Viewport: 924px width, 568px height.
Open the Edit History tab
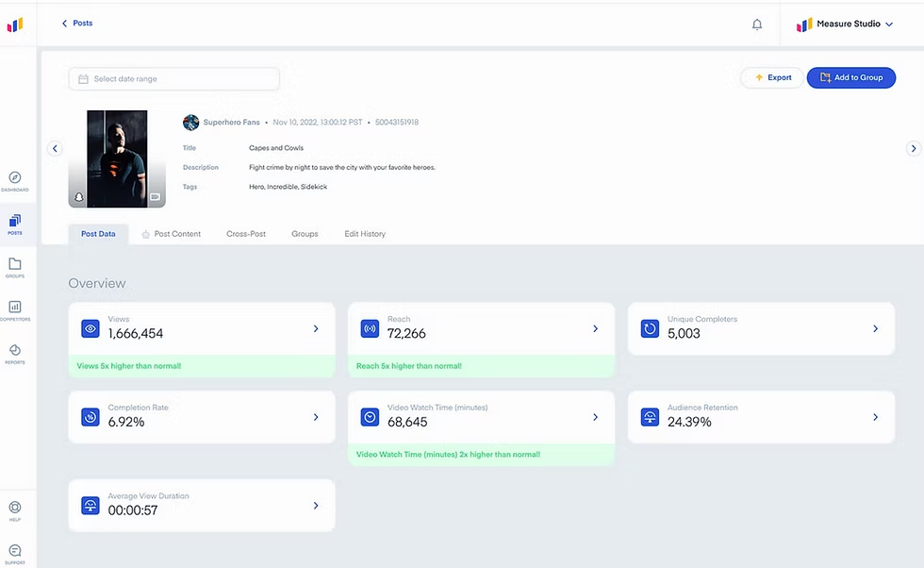tap(365, 233)
